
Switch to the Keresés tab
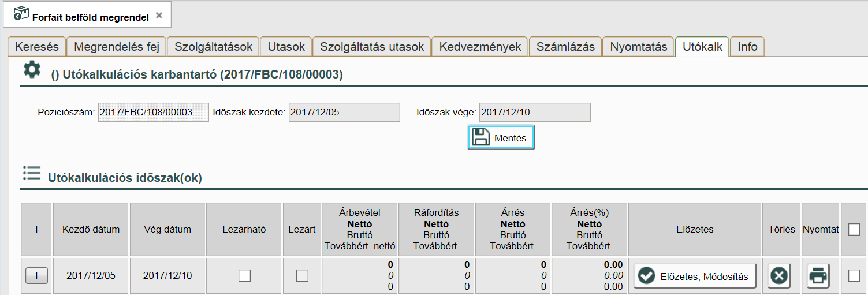(x=37, y=47)
